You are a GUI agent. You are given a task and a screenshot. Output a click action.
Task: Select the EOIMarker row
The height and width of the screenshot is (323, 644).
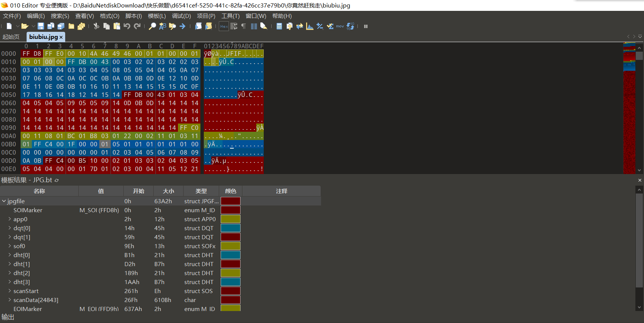pyautogui.click(x=160, y=309)
